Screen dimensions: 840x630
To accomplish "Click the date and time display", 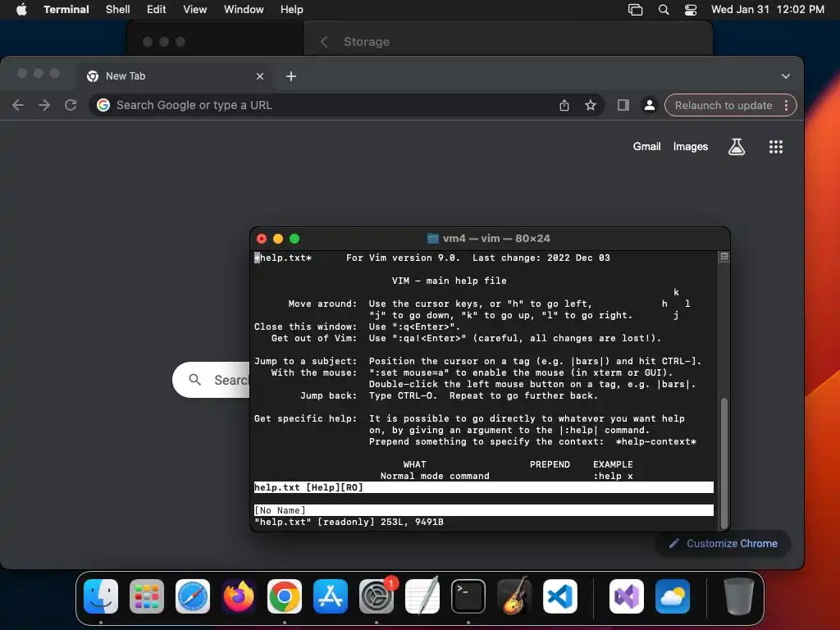I will (x=768, y=10).
